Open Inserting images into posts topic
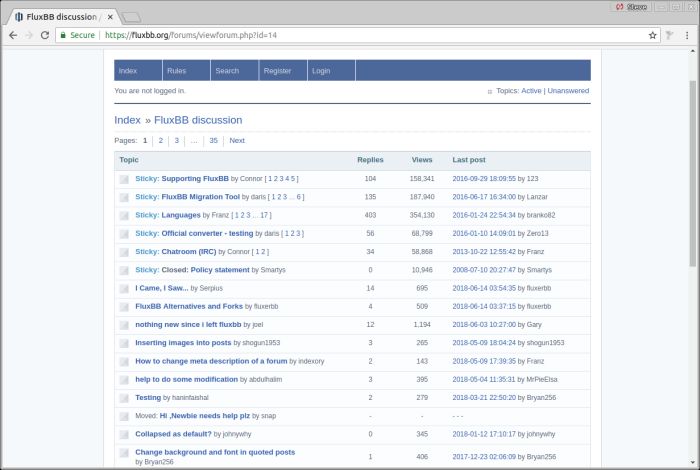 tap(183, 343)
